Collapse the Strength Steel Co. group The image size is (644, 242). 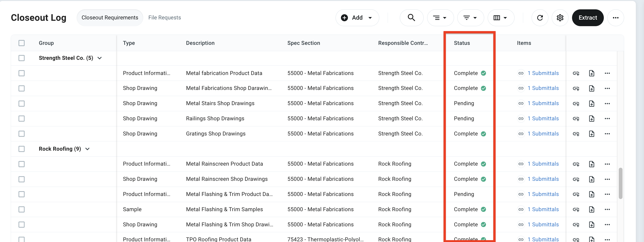coord(100,58)
